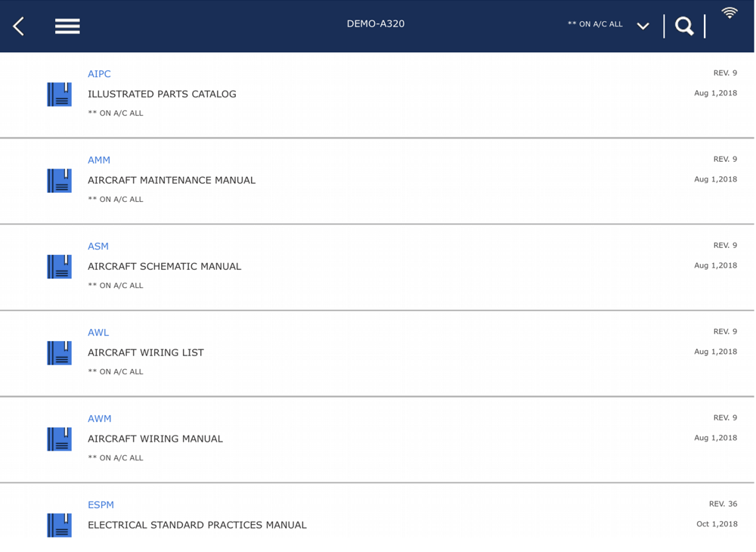Image resolution: width=756 pixels, height=552 pixels.
Task: Open the hamburger menu
Action: [x=67, y=26]
